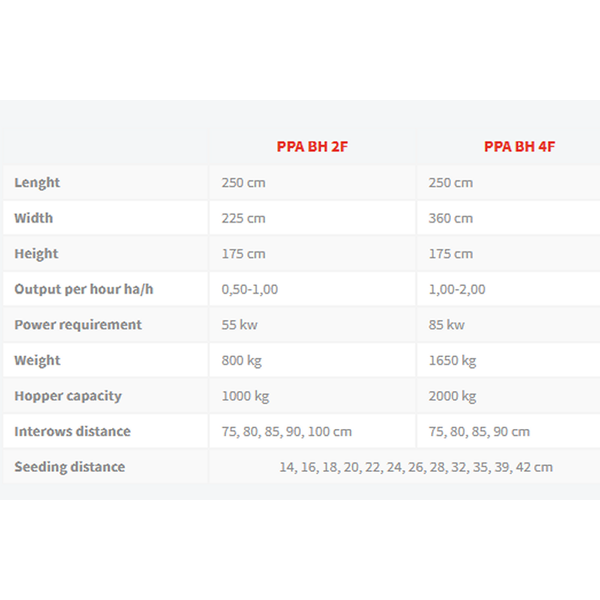Click the 360 cm width value

[451, 218]
